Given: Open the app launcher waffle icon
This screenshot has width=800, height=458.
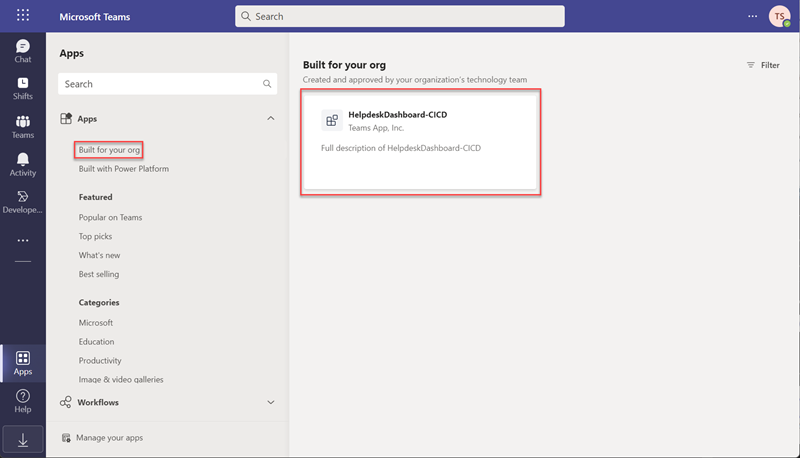Looking at the screenshot, I should [x=23, y=15].
